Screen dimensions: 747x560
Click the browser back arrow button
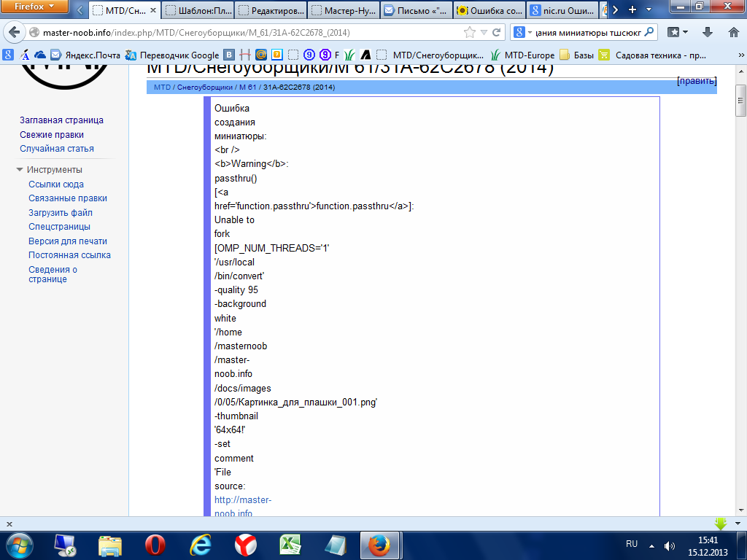[x=14, y=32]
